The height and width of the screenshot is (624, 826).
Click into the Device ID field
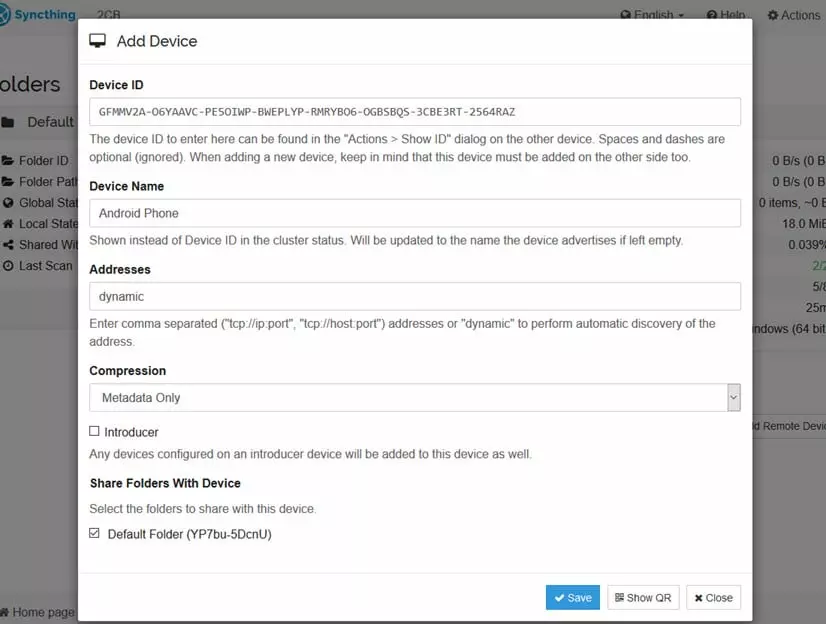pyautogui.click(x=414, y=111)
